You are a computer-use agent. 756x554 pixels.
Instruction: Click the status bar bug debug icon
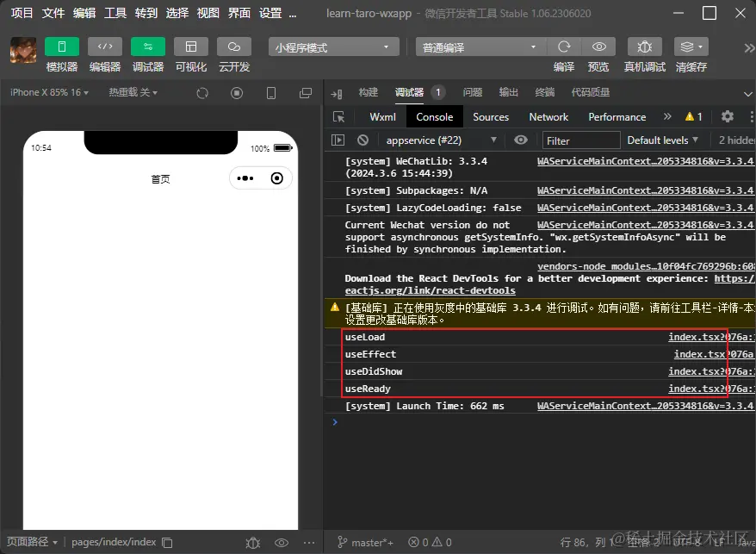tap(252, 543)
